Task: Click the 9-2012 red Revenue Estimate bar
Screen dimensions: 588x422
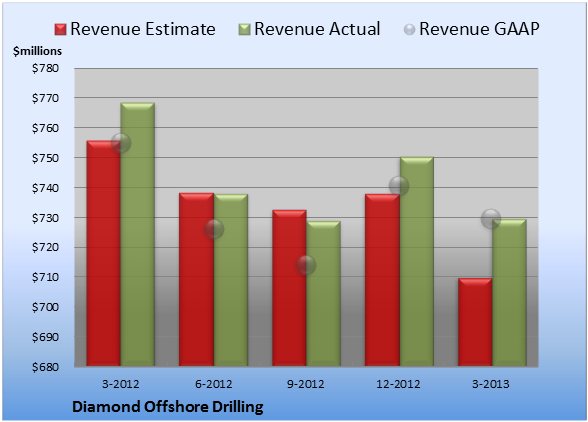Action: [x=289, y=288]
